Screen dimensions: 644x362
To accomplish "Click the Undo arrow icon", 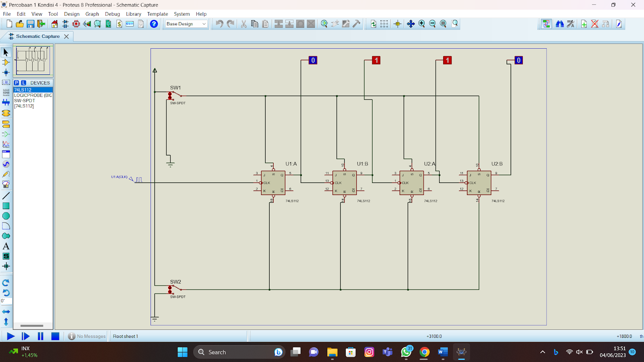I will tap(219, 24).
